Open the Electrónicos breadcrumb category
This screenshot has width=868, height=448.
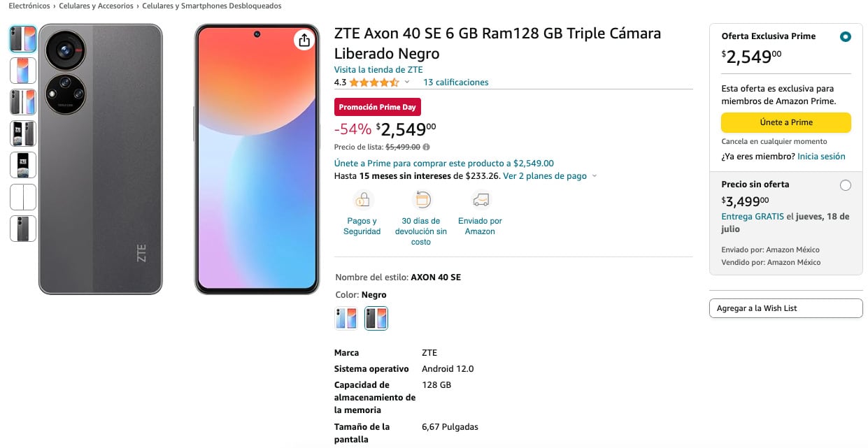(29, 6)
